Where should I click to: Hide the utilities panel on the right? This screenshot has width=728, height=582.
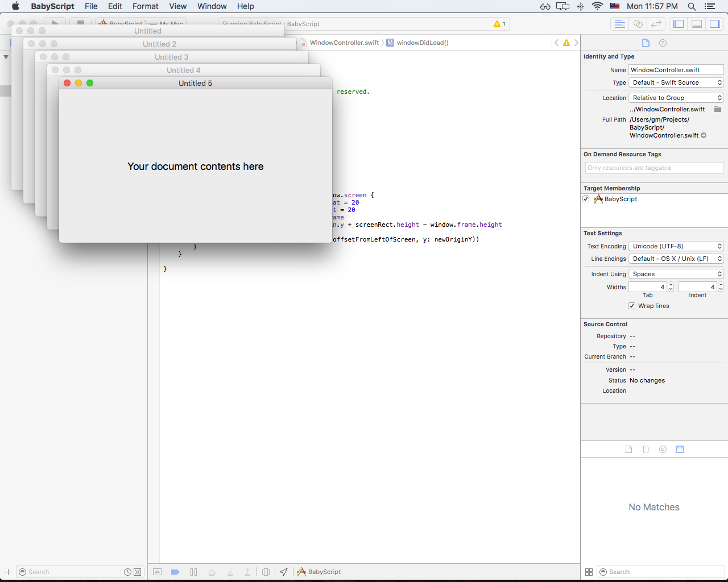[715, 24]
